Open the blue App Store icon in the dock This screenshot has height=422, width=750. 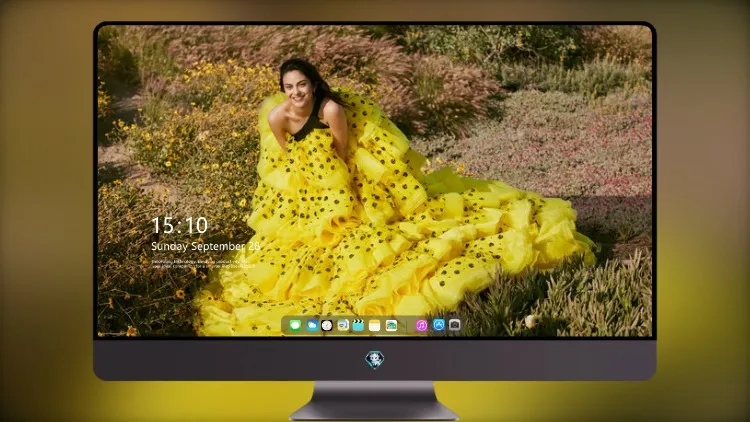pyautogui.click(x=439, y=325)
